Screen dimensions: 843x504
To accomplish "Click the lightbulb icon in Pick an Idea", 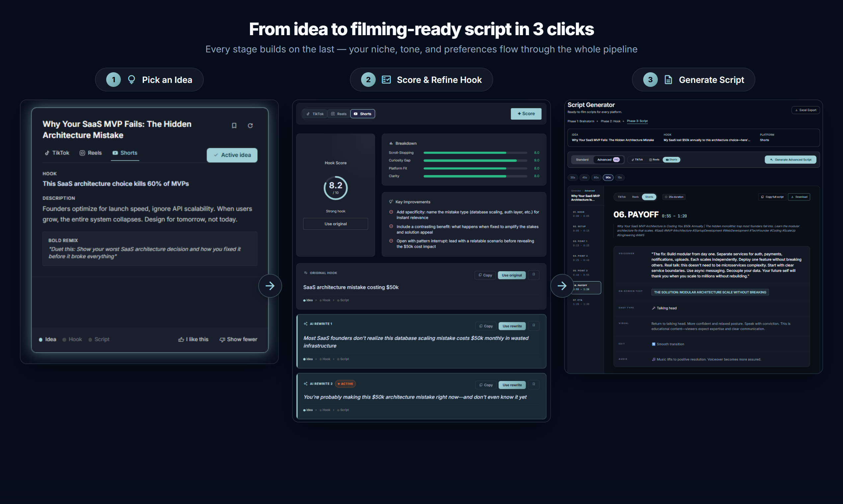I will point(131,80).
